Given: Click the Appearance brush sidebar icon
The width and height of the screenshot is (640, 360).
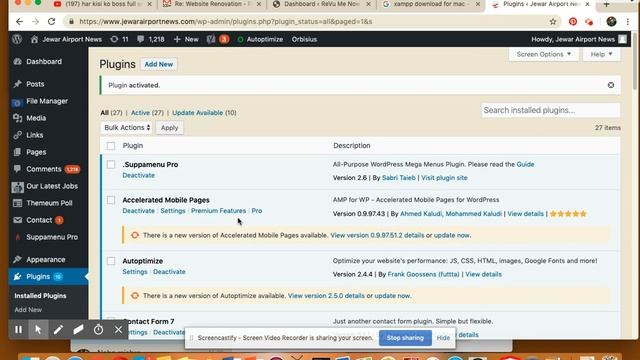Looking at the screenshot, I should (x=17, y=260).
